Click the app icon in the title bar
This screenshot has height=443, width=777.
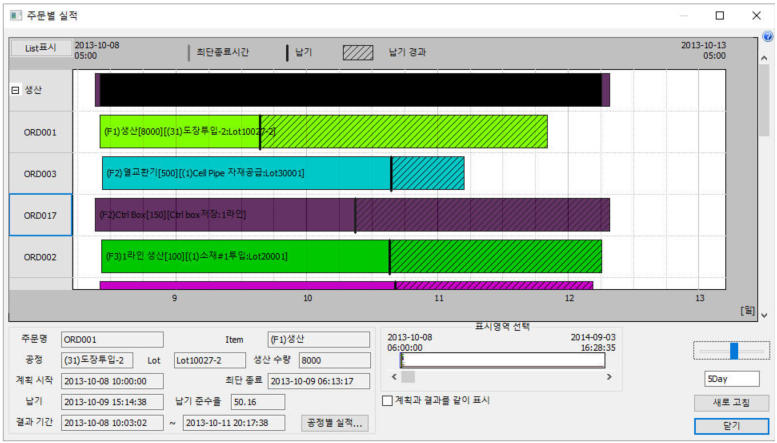(15, 15)
